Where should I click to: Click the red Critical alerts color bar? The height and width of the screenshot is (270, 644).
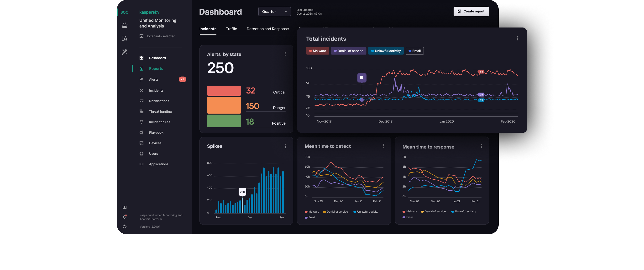pyautogui.click(x=224, y=91)
